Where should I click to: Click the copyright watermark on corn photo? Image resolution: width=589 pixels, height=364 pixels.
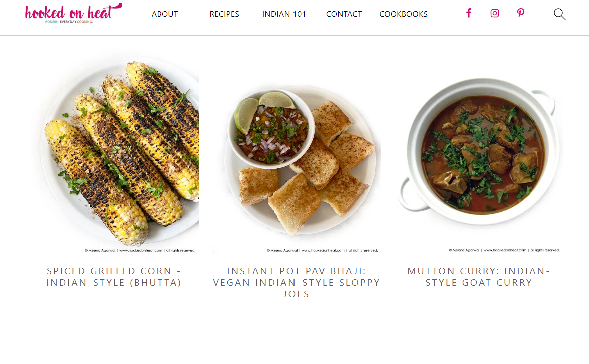140,250
